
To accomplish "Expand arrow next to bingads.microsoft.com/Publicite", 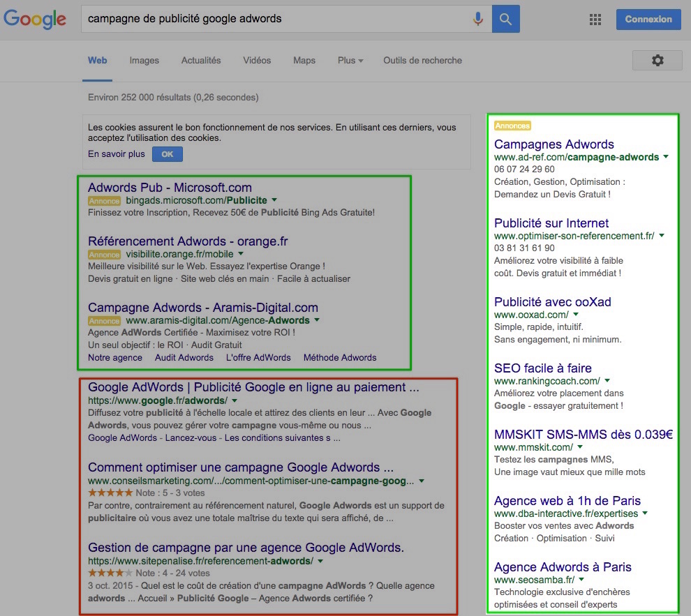I will [x=274, y=200].
